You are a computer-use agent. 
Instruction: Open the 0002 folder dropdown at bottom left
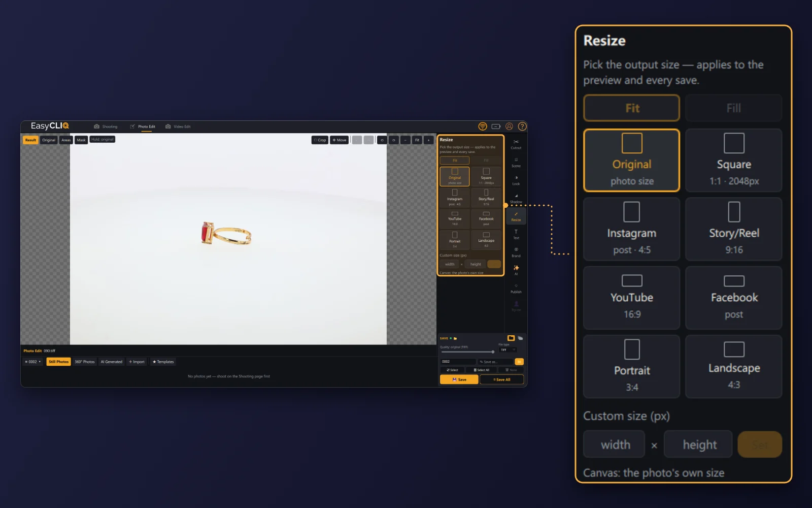pos(33,362)
